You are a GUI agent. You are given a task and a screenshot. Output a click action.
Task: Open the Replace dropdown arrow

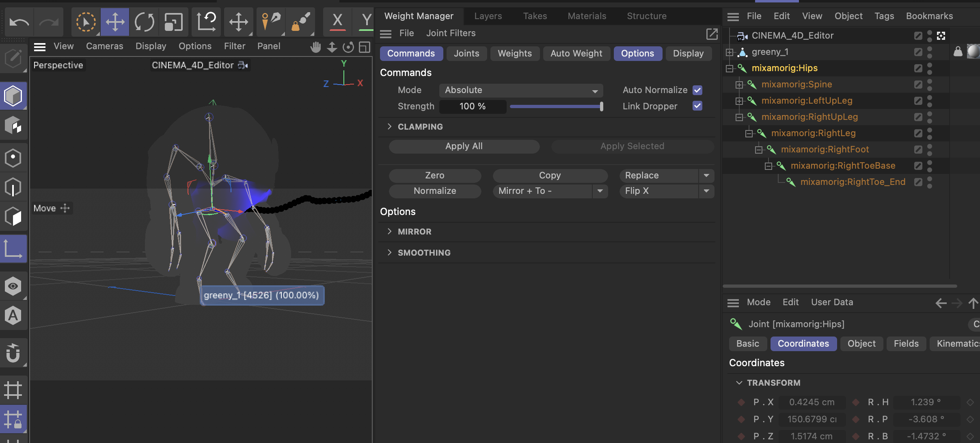pyautogui.click(x=706, y=176)
